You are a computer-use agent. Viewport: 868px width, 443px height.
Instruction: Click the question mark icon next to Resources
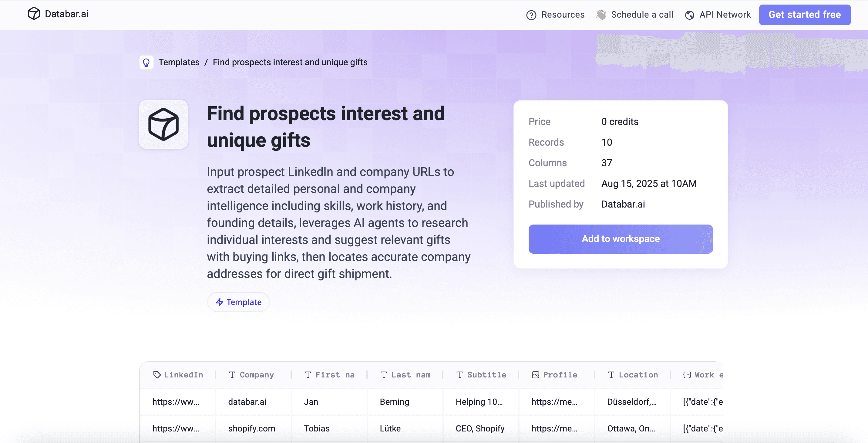[x=531, y=15]
